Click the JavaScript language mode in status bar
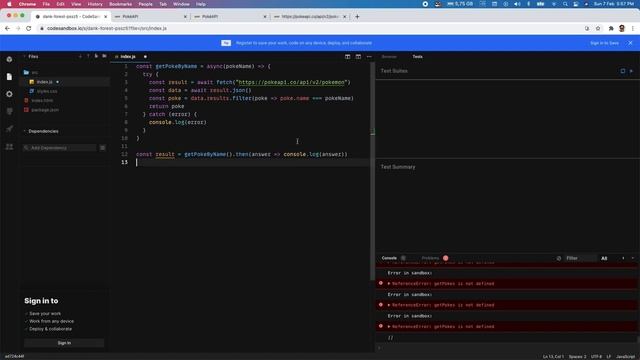640x360 pixels. 625,357
